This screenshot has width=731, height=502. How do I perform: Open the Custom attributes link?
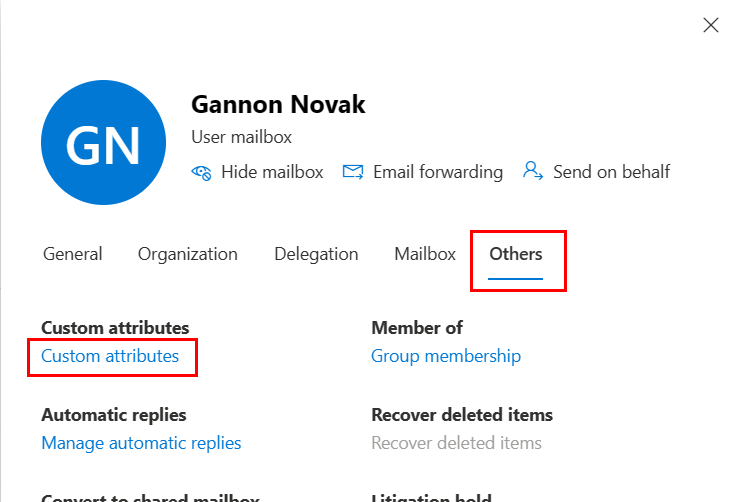pyautogui.click(x=110, y=356)
